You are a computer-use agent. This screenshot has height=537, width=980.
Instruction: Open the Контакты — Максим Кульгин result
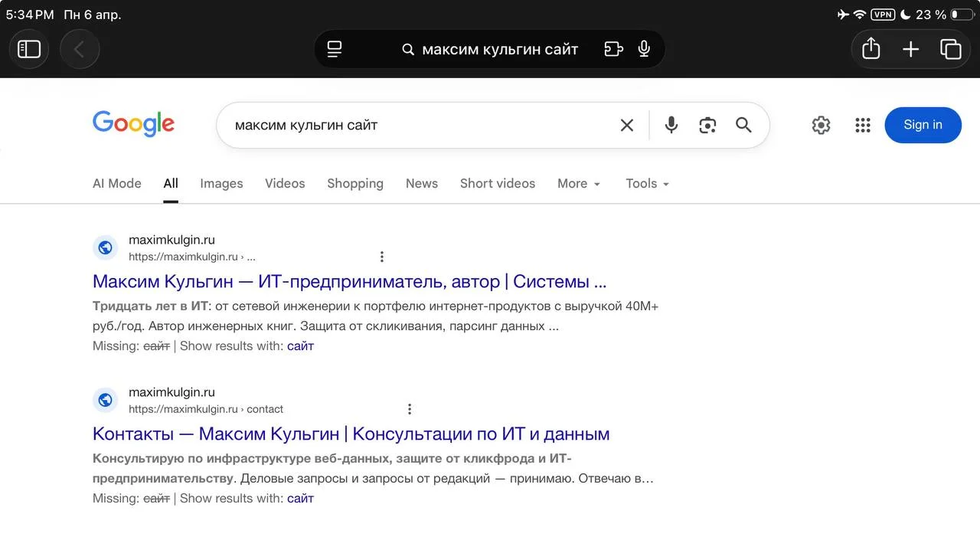click(x=351, y=434)
